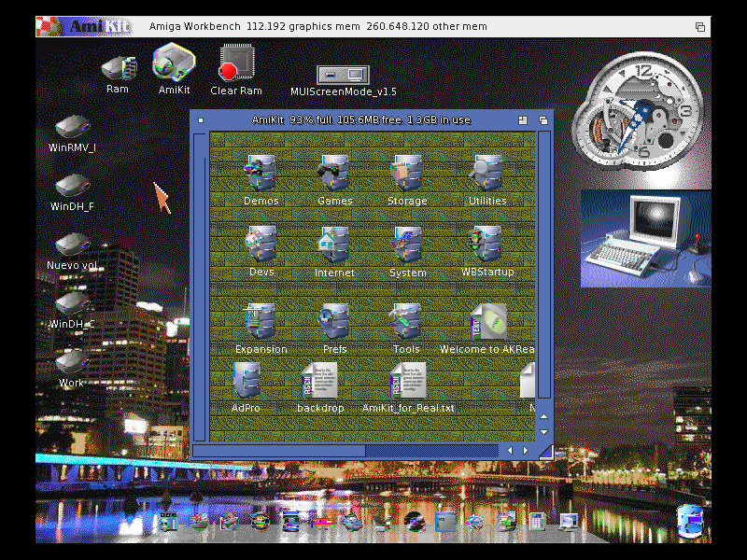Select the WinDH_F drive icon
This screenshot has height=560, width=747.
[x=73, y=186]
